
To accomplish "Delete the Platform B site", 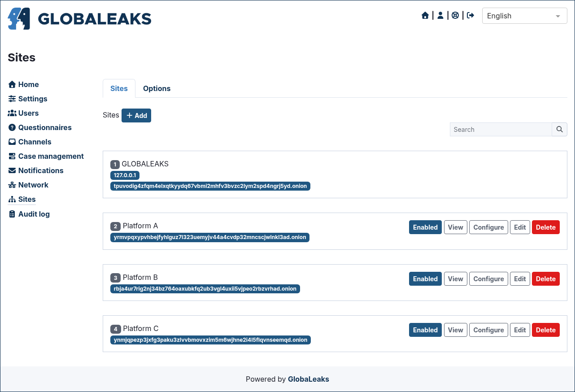I will 545,279.
